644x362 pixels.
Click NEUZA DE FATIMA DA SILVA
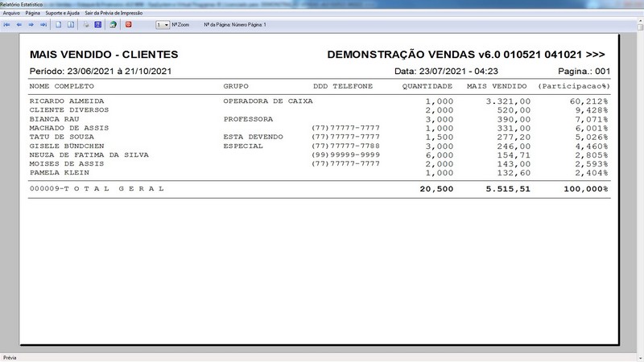tap(89, 155)
